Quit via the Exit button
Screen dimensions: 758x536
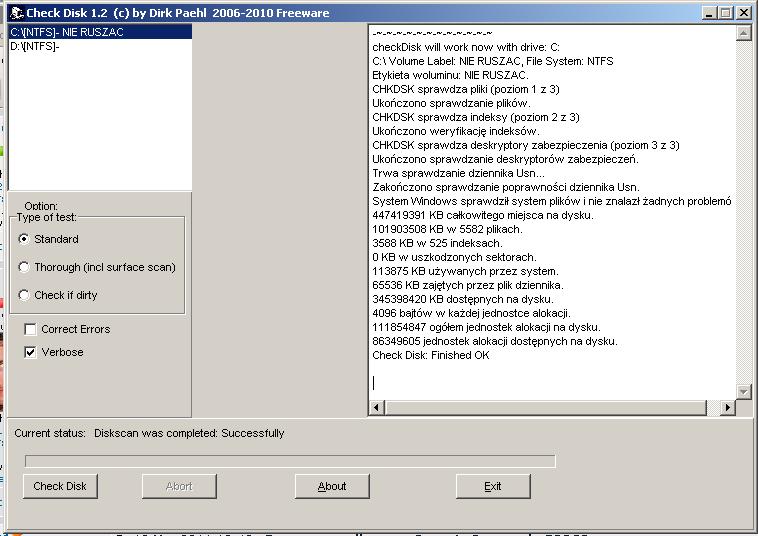click(493, 486)
